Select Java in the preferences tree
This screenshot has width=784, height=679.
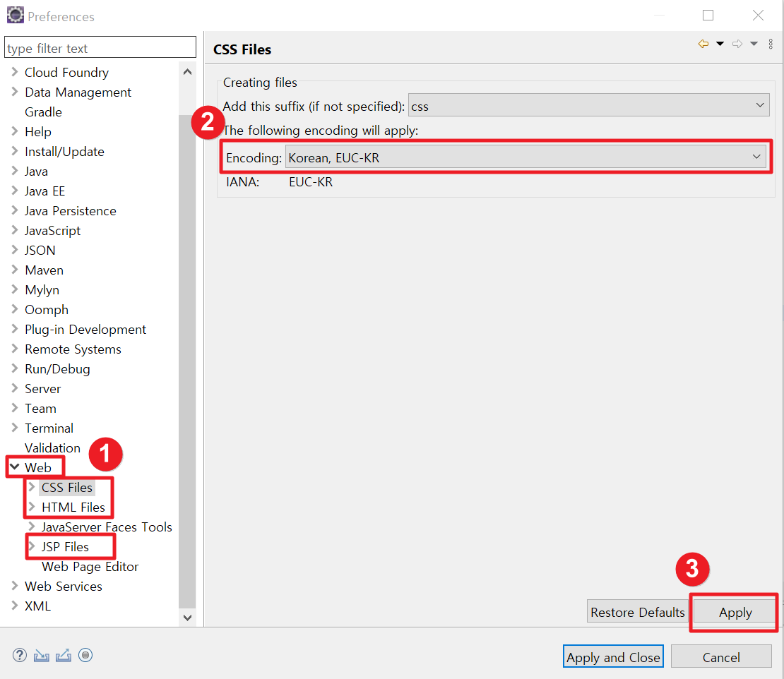click(37, 172)
